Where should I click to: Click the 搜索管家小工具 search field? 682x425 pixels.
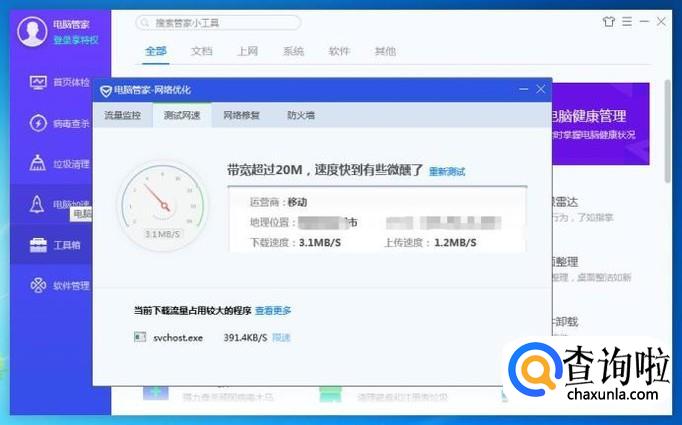pos(218,23)
